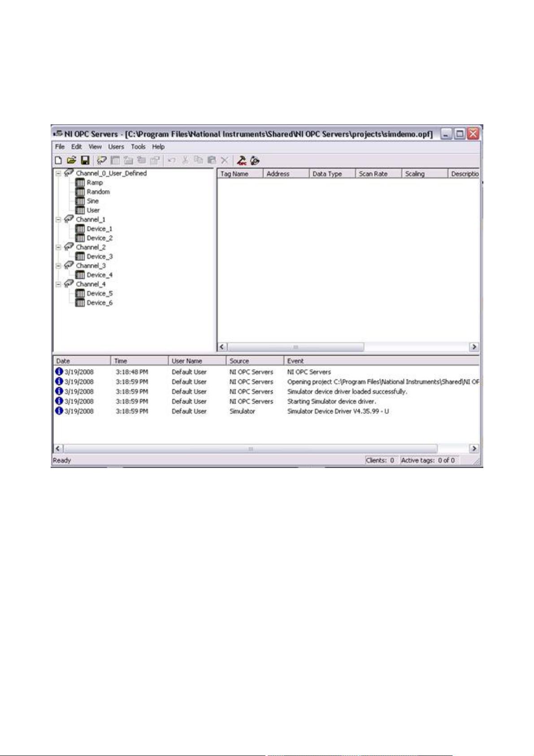Click the Device_3 device icon
534x756 pixels.
click(80, 257)
